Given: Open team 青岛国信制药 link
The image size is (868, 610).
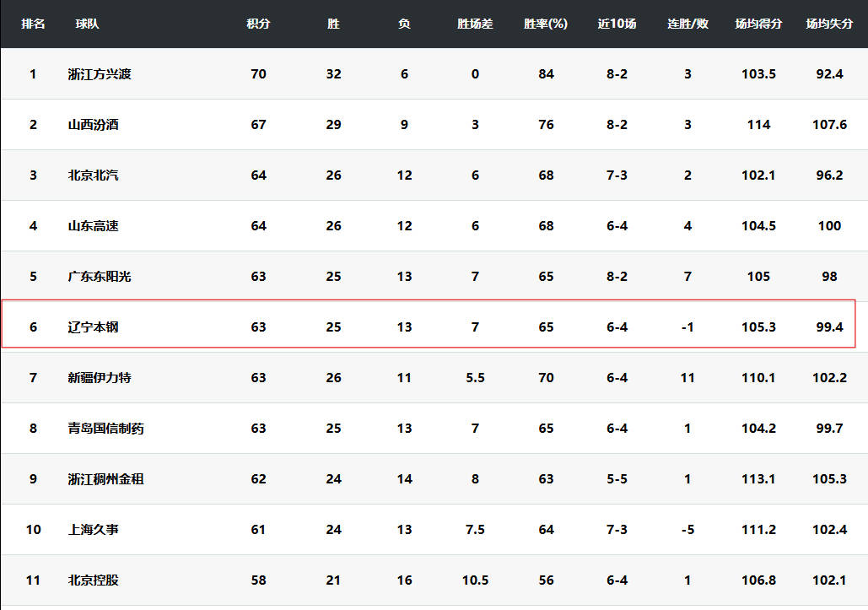Looking at the screenshot, I should pyautogui.click(x=105, y=429).
